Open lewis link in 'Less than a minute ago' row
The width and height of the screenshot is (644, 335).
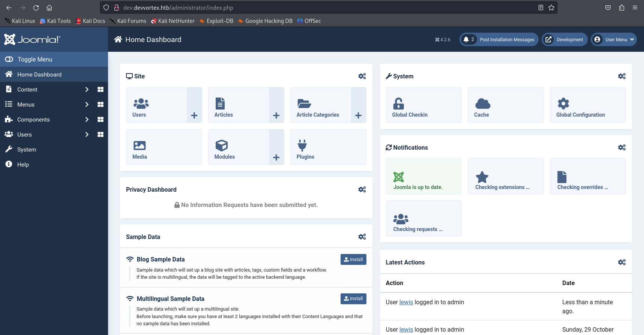point(406,302)
